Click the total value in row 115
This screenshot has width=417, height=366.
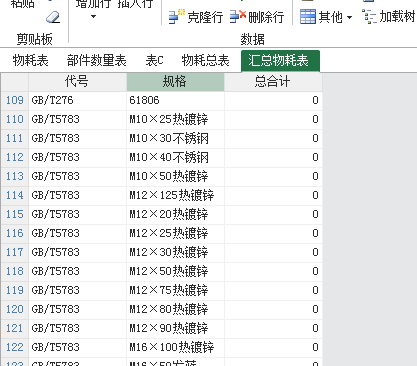273,214
